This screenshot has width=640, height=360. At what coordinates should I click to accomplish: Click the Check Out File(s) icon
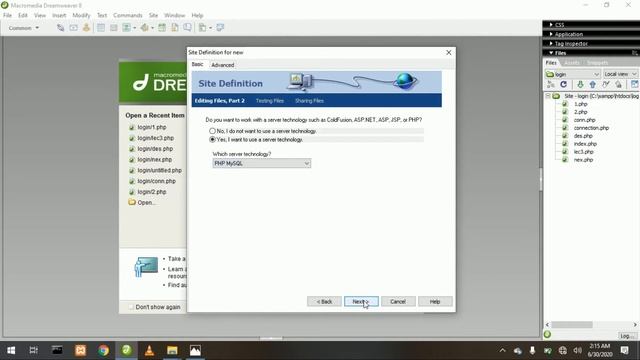click(x=606, y=84)
